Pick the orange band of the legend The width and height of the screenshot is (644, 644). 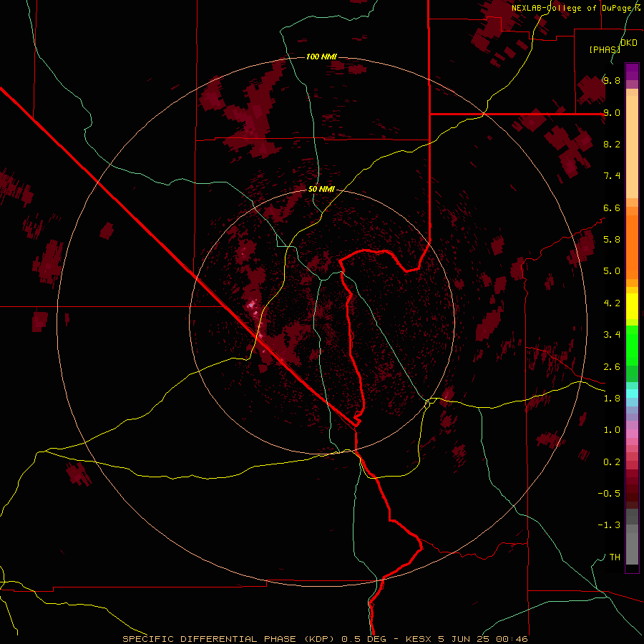point(632,246)
